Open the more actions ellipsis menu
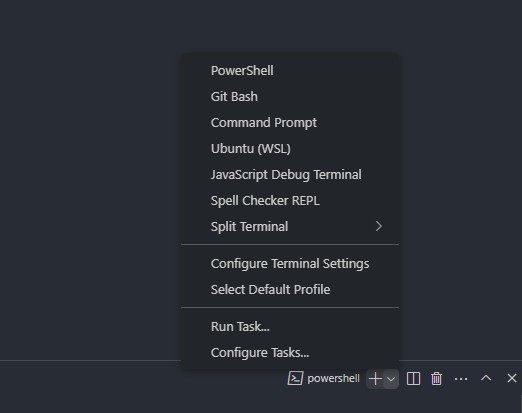 [x=461, y=379]
